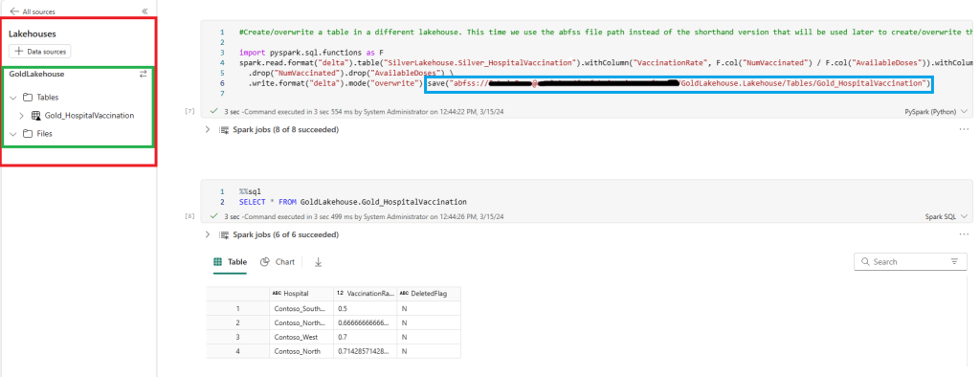
Task: Switch to the Chart results tab
Action: [x=277, y=262]
